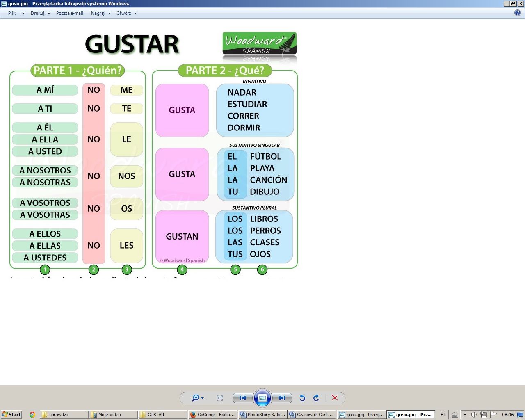Click the blue icon right of the clock

point(520,415)
